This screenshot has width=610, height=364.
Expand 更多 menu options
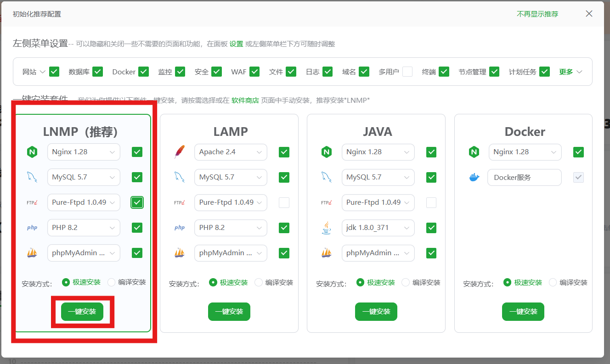pyautogui.click(x=570, y=72)
